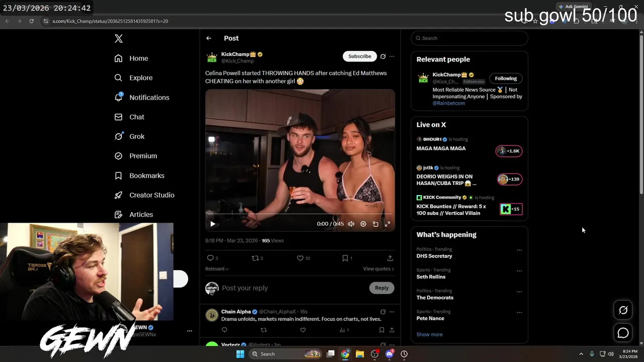Share Chain Alpha's reply
Viewport: 644px width, 362px height.
pyautogui.click(x=391, y=330)
